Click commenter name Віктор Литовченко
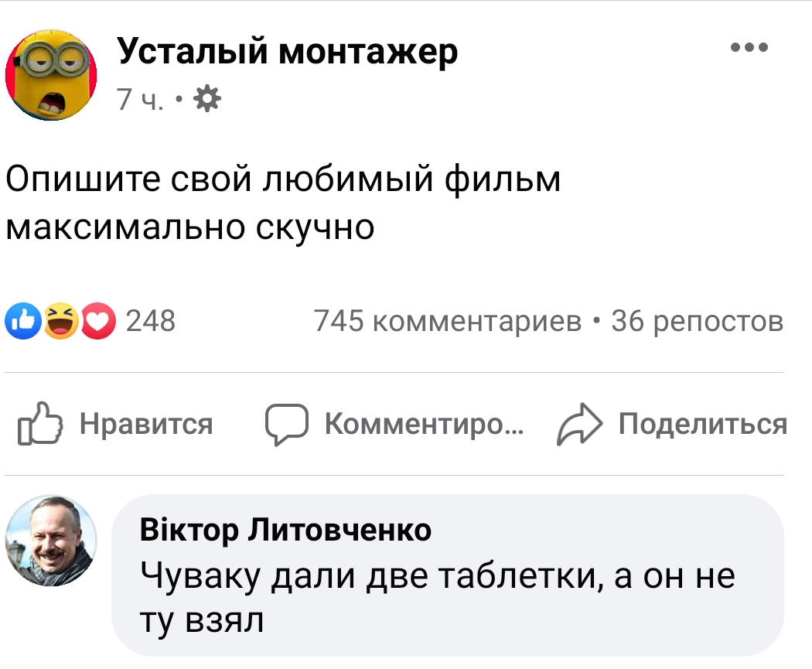 (285, 531)
